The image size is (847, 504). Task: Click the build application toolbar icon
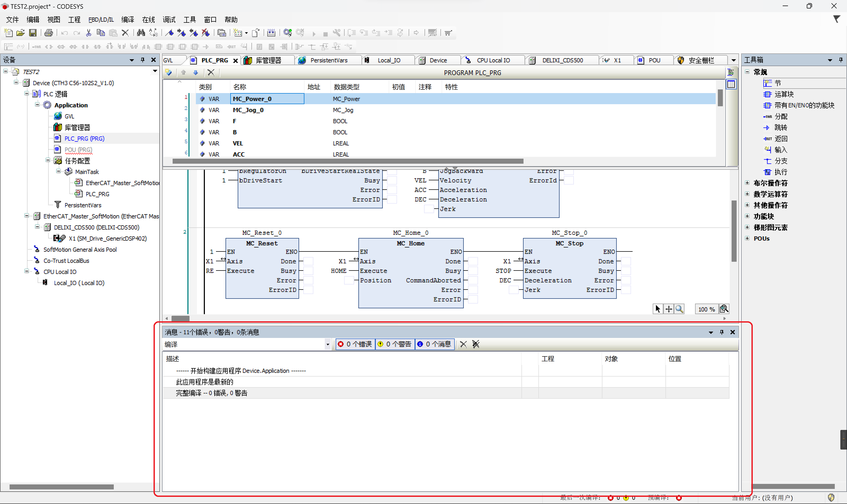tap(271, 33)
